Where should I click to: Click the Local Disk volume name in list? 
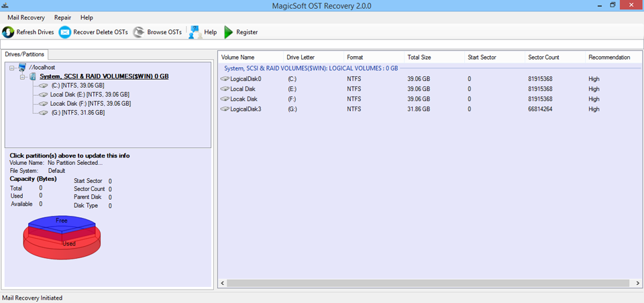click(243, 89)
